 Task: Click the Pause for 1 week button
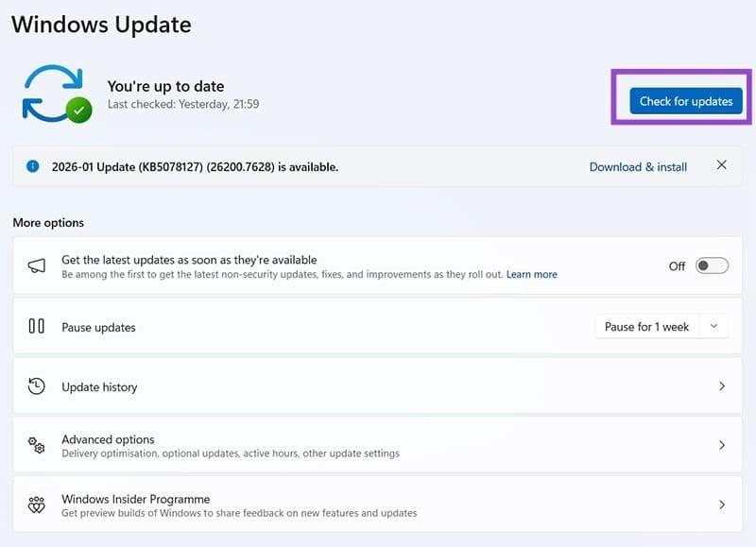tap(647, 327)
